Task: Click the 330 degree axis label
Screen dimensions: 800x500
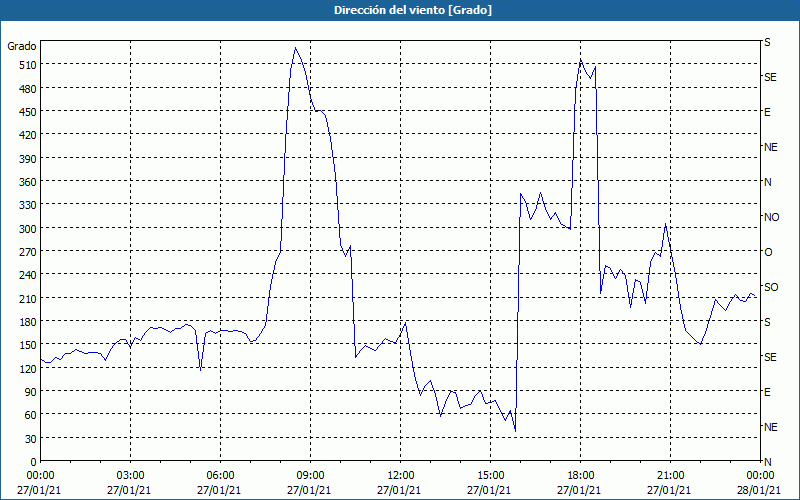Action: coord(28,205)
